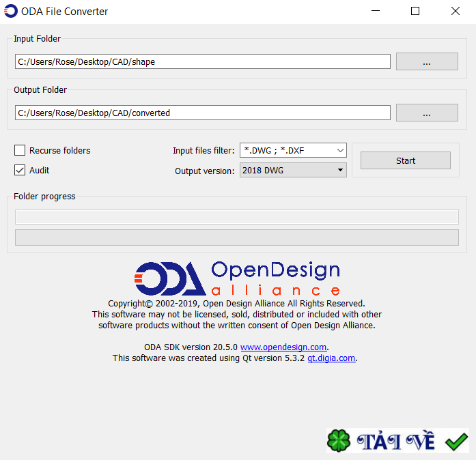Browse for the Input Folder
Screen dimensions: 476x460
tap(427, 61)
